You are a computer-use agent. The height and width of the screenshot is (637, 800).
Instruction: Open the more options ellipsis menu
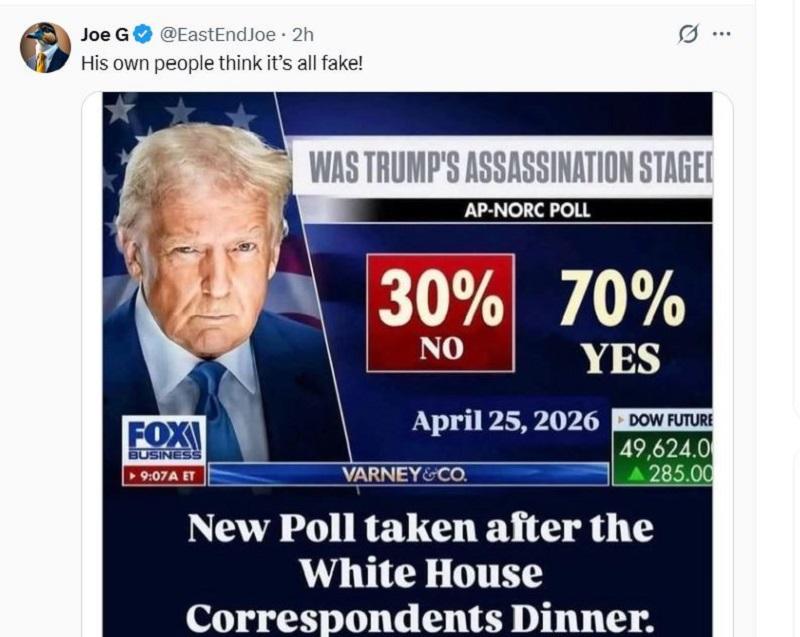point(721,34)
